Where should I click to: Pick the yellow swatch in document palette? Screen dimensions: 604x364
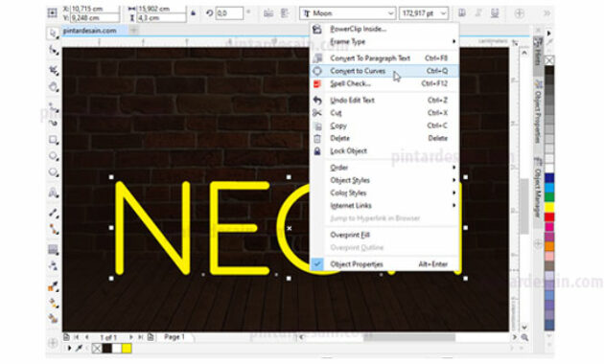127,349
